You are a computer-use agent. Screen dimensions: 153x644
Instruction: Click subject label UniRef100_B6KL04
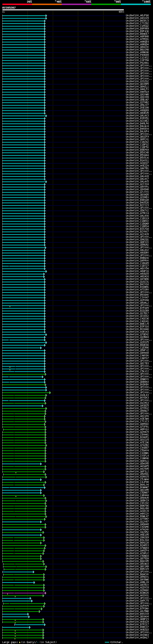137,485
